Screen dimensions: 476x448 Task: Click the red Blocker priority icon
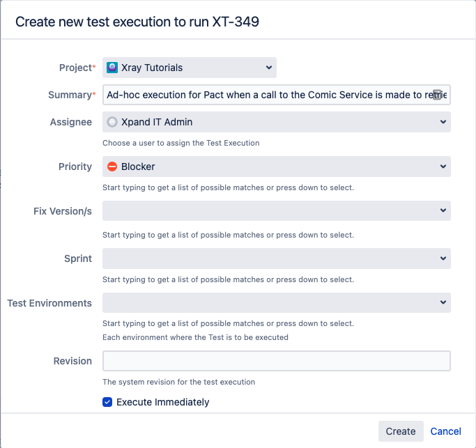click(112, 167)
